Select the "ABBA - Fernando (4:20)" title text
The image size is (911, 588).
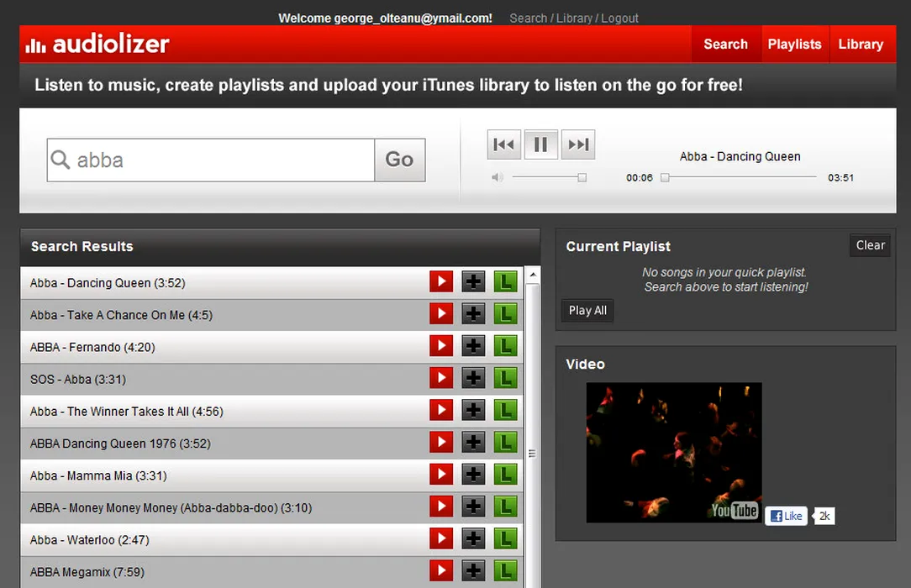[x=93, y=347]
